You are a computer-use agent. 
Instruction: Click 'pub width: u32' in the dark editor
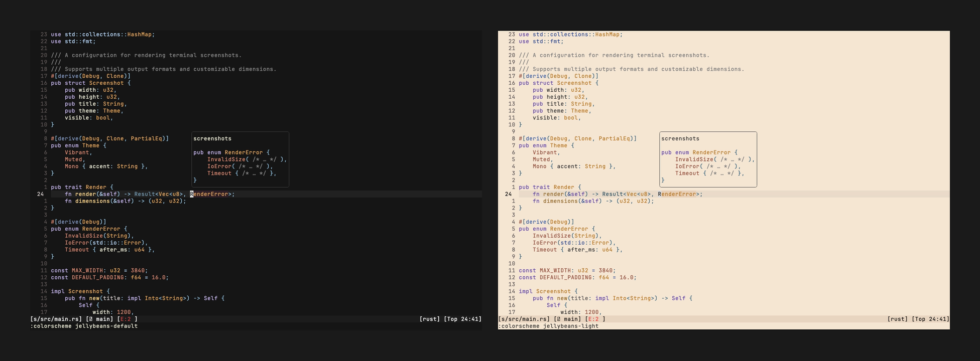(90, 90)
